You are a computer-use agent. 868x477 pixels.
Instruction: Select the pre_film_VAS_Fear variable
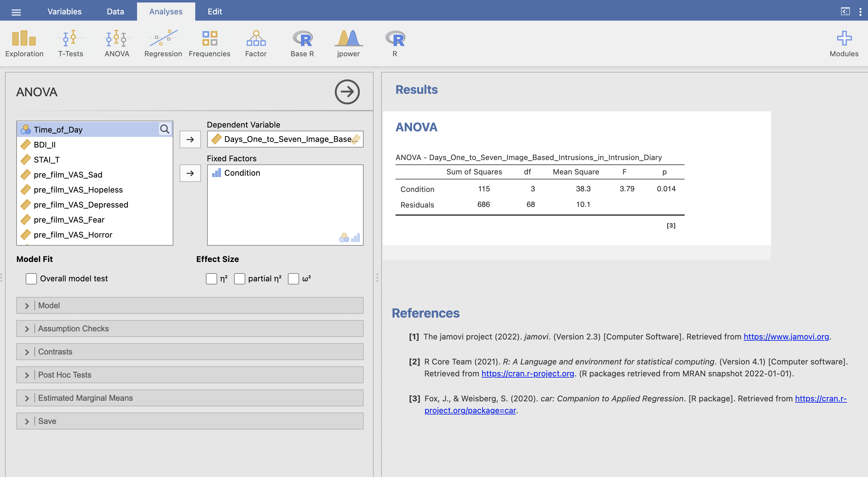(94, 220)
